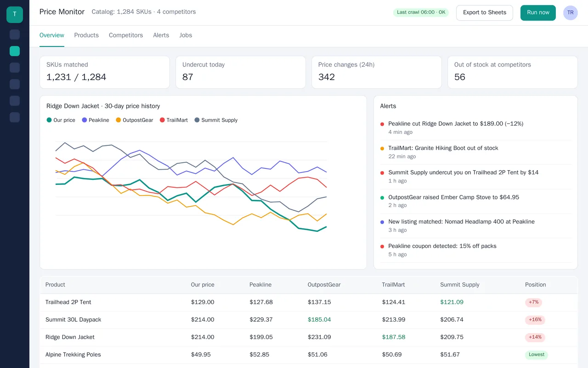Toggle the Summit Supply series in the chart legend
Image resolution: width=588 pixels, height=368 pixels.
(216, 120)
